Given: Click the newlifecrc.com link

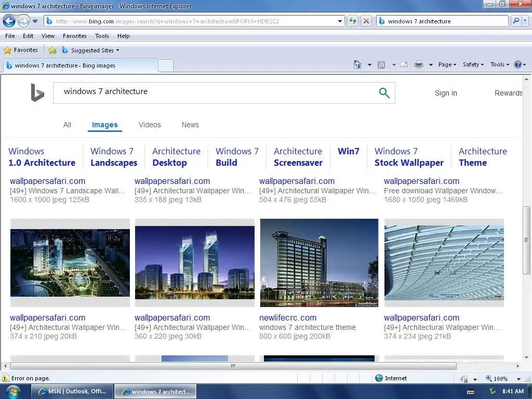Looking at the screenshot, I should point(288,318).
